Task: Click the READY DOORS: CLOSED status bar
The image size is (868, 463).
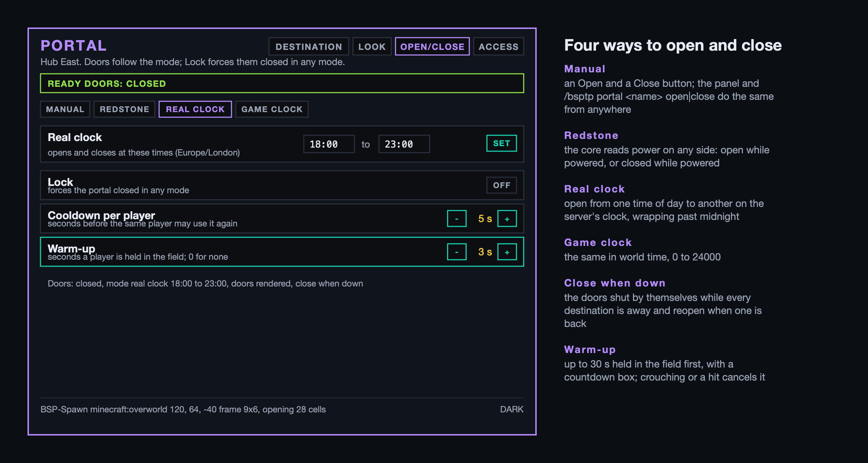Action: pyautogui.click(x=282, y=83)
